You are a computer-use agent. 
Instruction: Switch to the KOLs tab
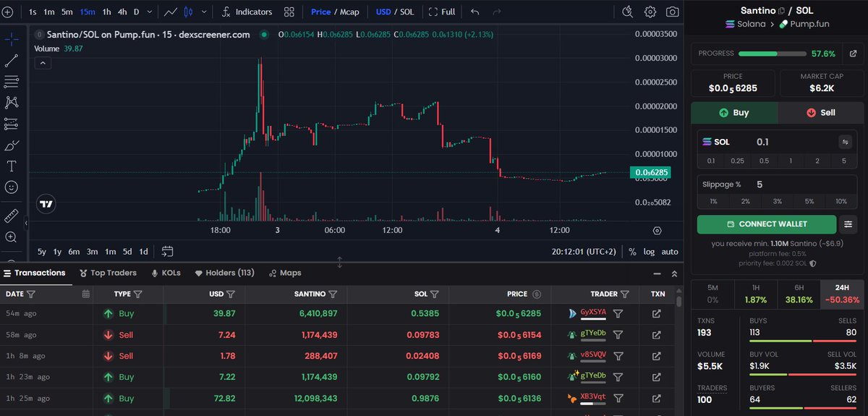pos(166,273)
